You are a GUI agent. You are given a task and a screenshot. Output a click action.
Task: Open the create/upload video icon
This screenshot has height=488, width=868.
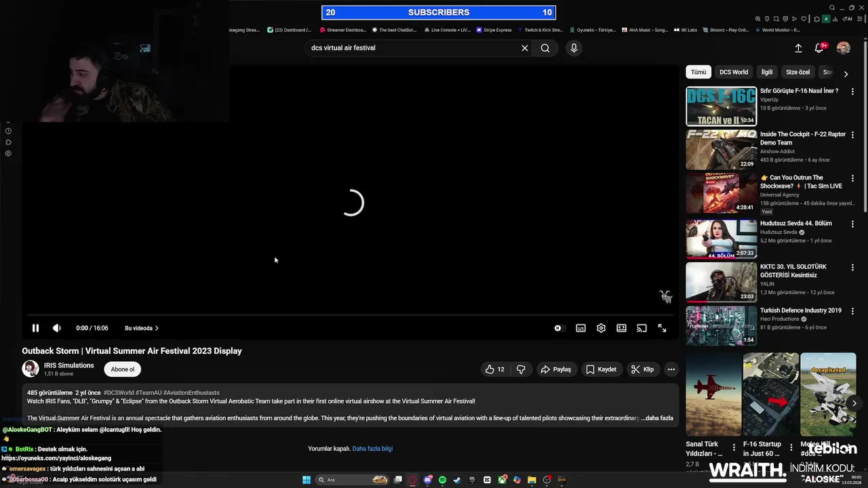(798, 48)
